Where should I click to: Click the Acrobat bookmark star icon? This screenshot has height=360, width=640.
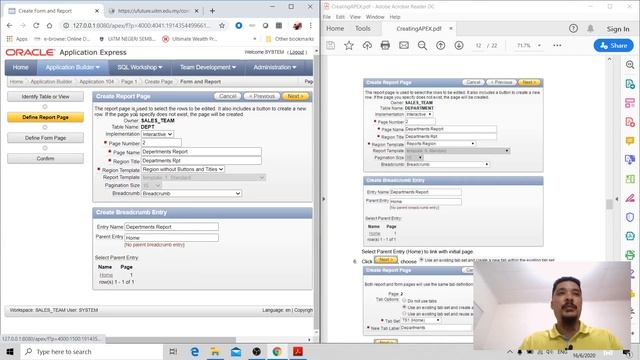click(349, 45)
